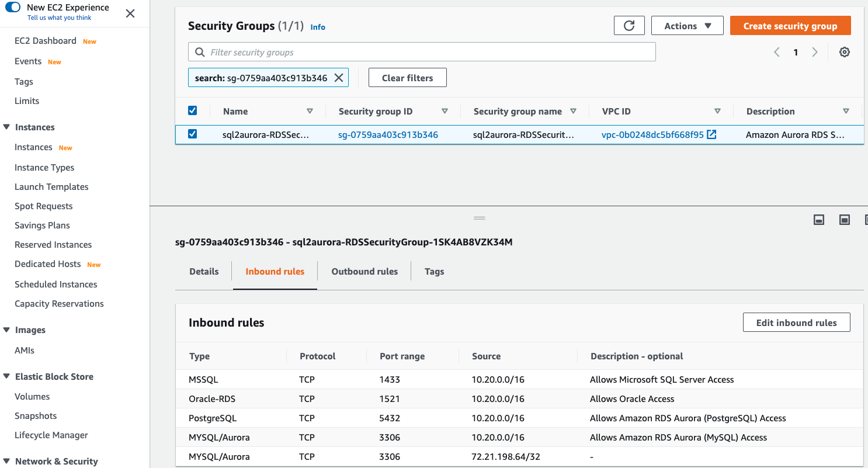Screen dimensions: 868x468
Task: Click the Edit inbound rules button
Action: 796,323
